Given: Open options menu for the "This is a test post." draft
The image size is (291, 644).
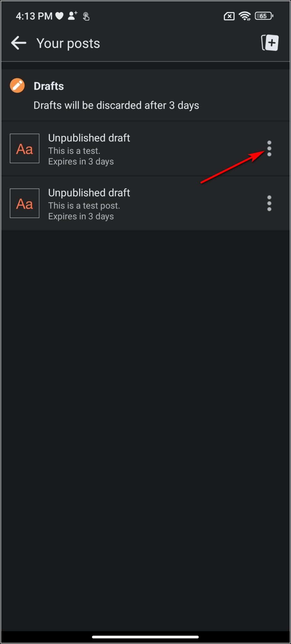Looking at the screenshot, I should (x=269, y=203).
